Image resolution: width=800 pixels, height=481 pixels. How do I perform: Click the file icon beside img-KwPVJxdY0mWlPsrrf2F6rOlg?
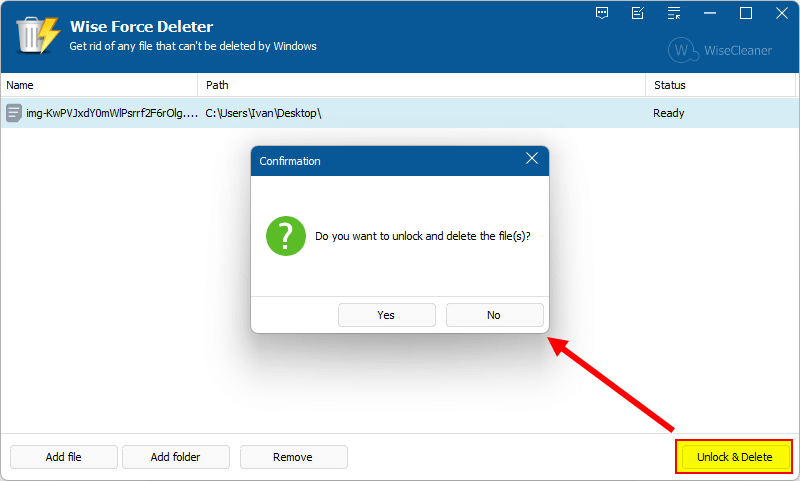(14, 113)
